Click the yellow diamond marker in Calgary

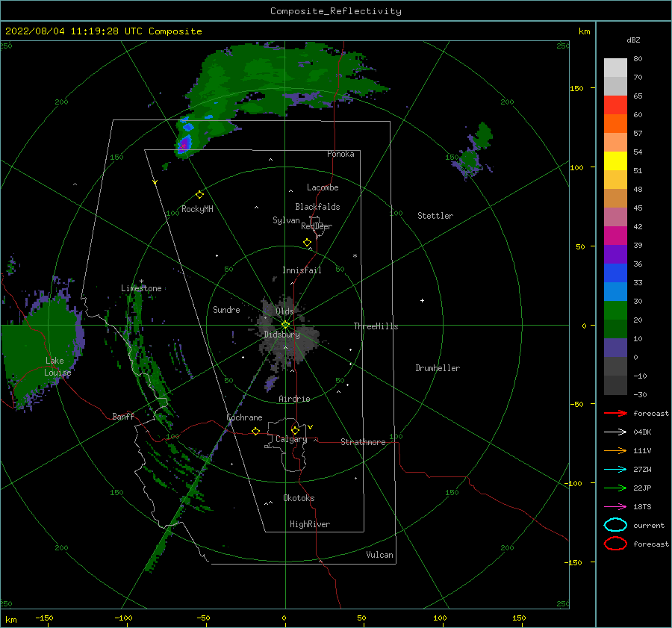(295, 430)
